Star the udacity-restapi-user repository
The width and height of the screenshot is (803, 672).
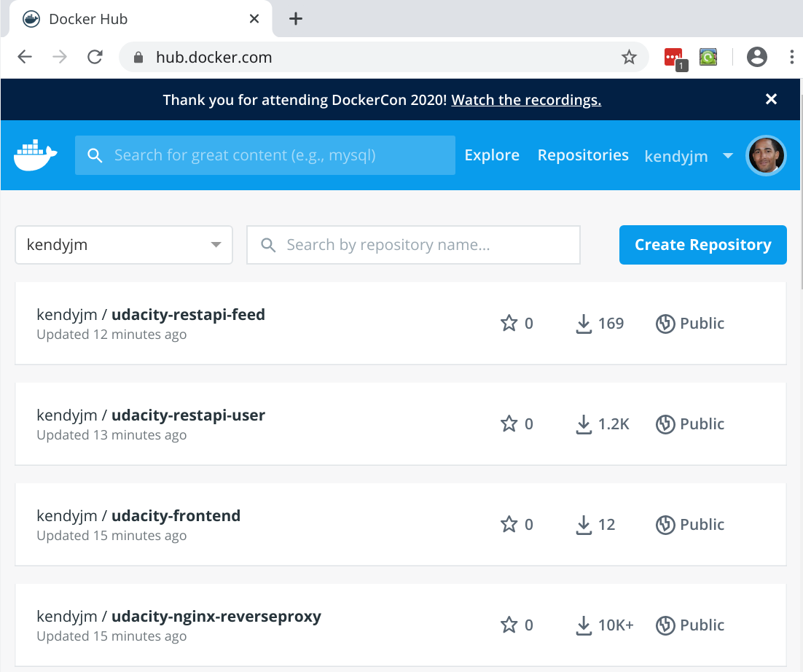(x=509, y=423)
